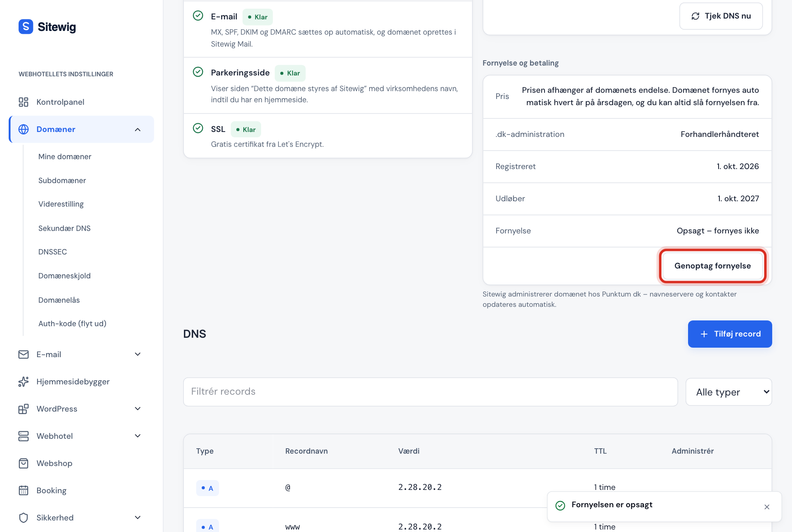Expand the E-mail sidebar section
Image resolution: width=792 pixels, height=532 pixels.
tap(138, 354)
